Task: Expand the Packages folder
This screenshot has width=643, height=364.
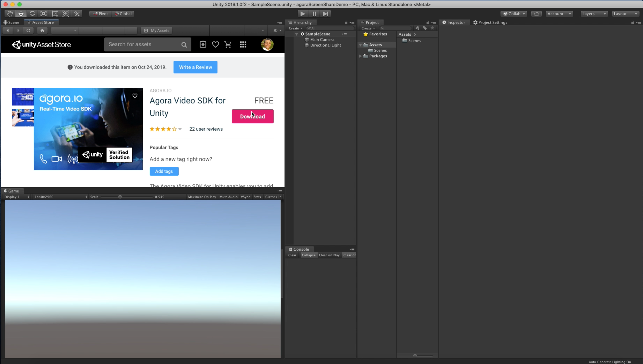Action: [x=361, y=56]
